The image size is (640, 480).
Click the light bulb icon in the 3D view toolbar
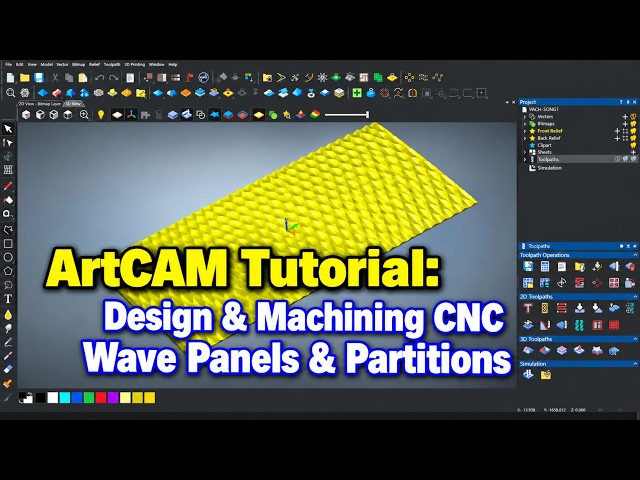[x=101, y=115]
